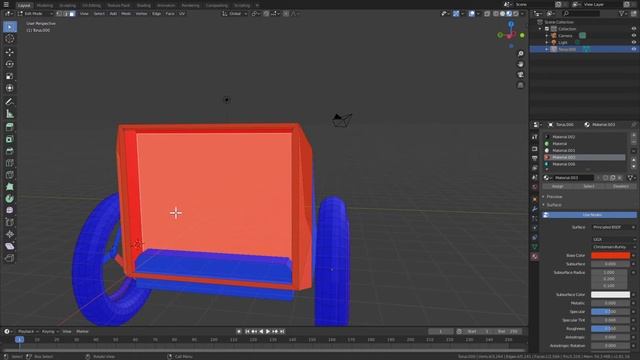Open the GGX distribution dropdown
Screen dimensions: 640x360
613,240
